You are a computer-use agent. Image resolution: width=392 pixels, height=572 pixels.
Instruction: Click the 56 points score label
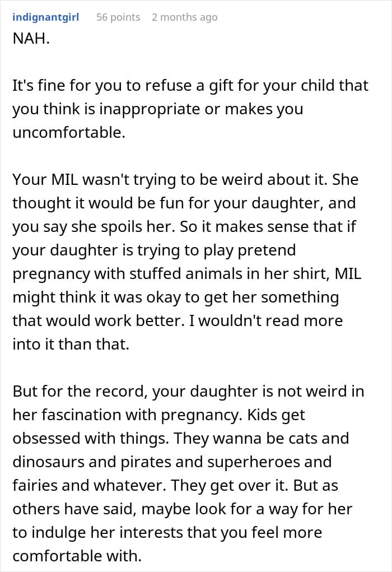(x=118, y=17)
